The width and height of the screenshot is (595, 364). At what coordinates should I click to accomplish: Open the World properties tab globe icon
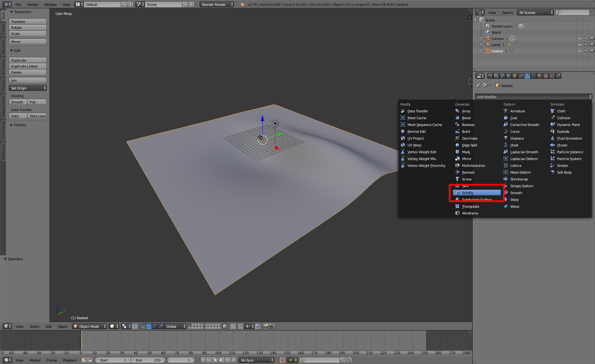pyautogui.click(x=509, y=76)
